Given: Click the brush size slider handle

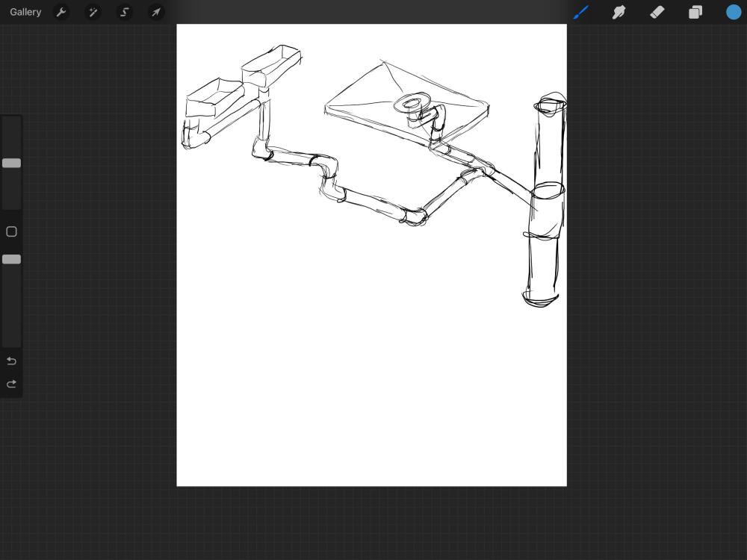Looking at the screenshot, I should 11,163.
